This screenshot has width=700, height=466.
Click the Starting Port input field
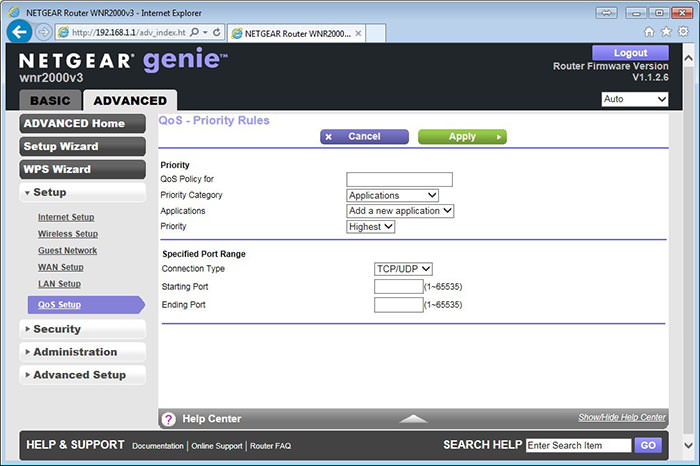[398, 287]
